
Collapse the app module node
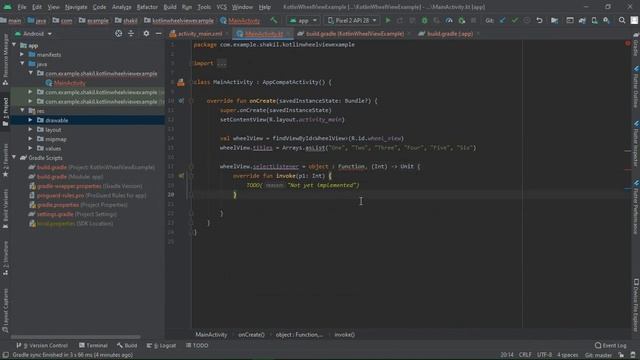tap(15, 45)
